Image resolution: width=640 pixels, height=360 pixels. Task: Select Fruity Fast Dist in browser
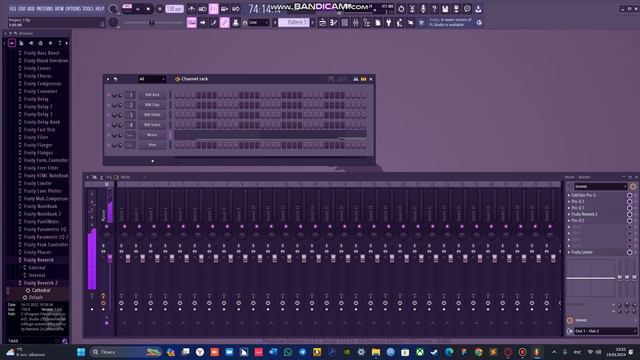tap(39, 130)
